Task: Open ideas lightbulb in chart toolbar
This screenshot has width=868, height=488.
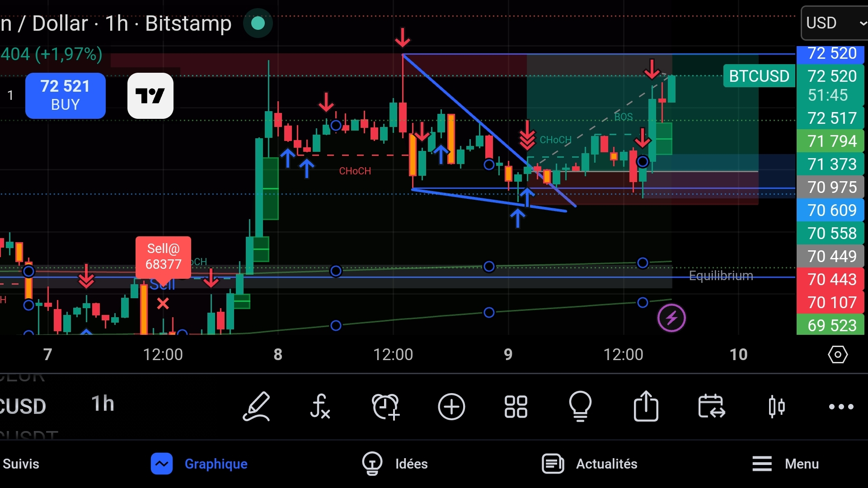Action: pyautogui.click(x=580, y=406)
